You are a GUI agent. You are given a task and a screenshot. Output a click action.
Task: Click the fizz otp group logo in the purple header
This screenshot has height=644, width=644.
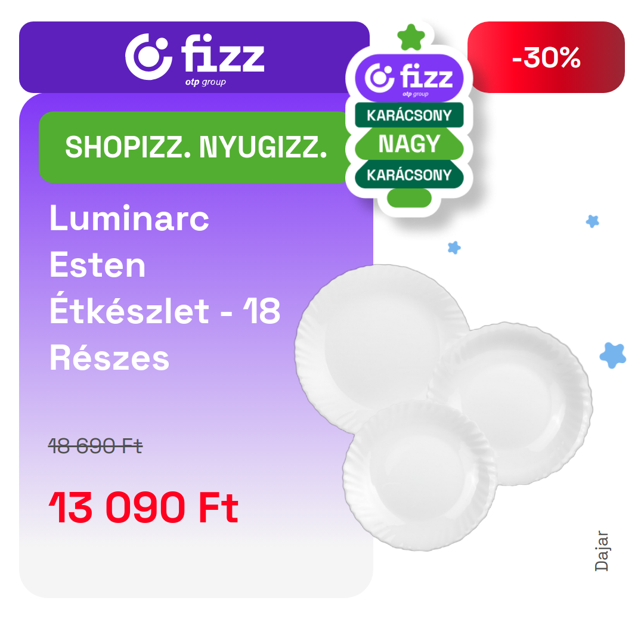194,59
